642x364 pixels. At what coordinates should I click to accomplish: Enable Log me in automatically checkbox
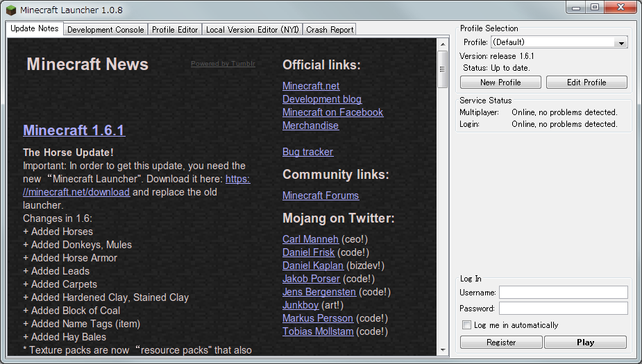[466, 324]
